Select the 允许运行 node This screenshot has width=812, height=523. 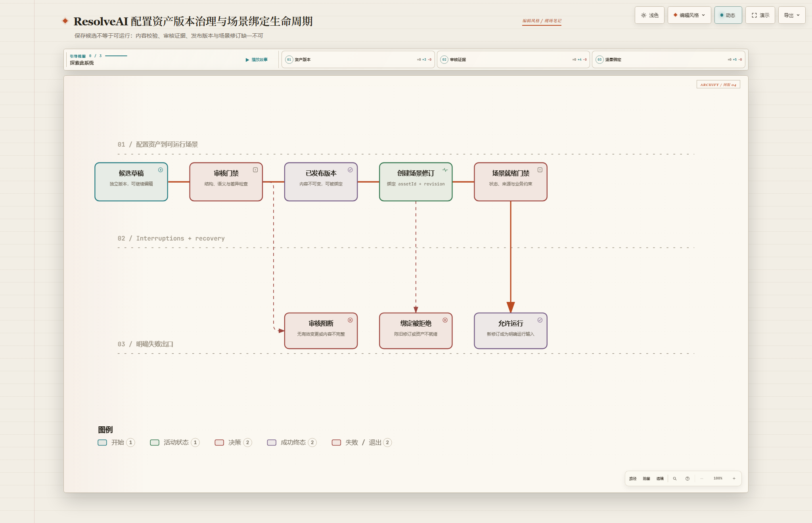click(x=511, y=331)
